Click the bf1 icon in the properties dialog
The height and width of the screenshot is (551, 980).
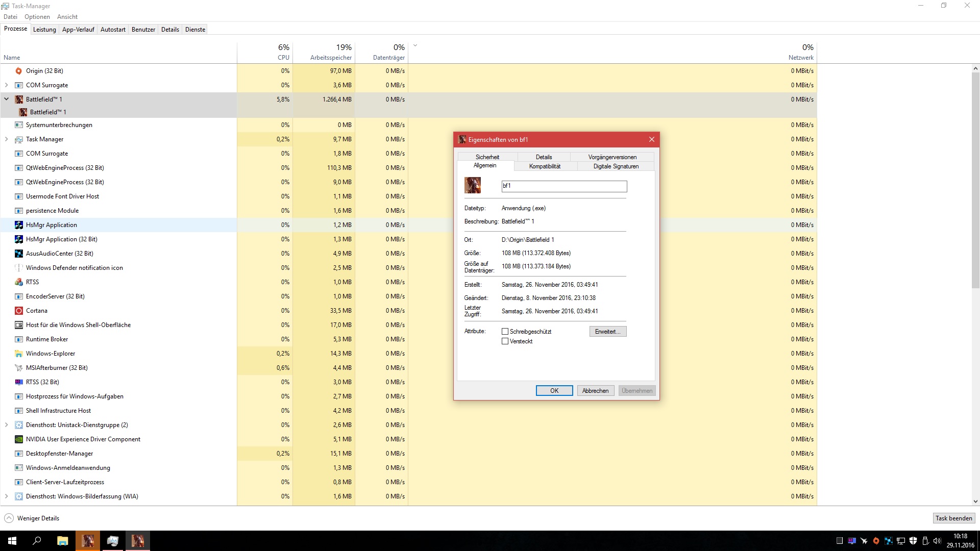click(473, 185)
